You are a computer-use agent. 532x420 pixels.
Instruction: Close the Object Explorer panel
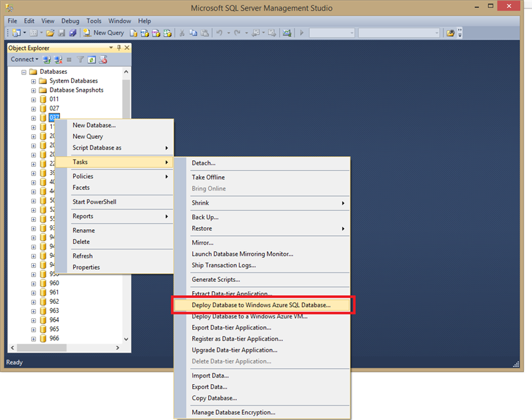(x=127, y=48)
